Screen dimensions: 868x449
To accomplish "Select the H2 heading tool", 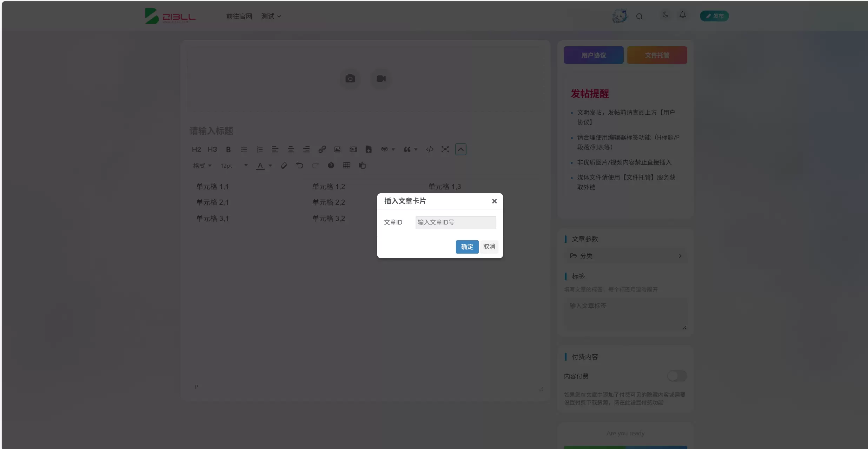I will coord(196,149).
